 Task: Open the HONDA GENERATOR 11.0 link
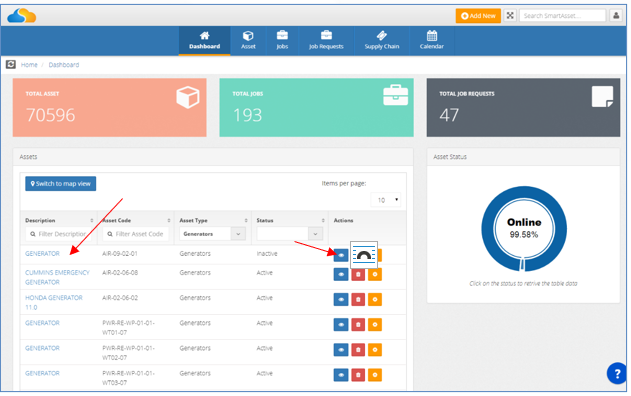click(54, 302)
